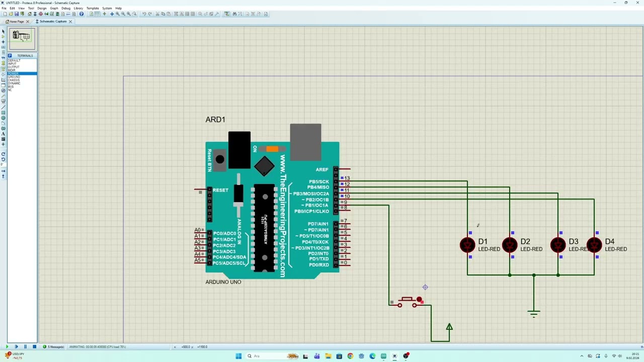Open the Library menu
Image resolution: width=644 pixels, height=362 pixels.
[78, 8]
